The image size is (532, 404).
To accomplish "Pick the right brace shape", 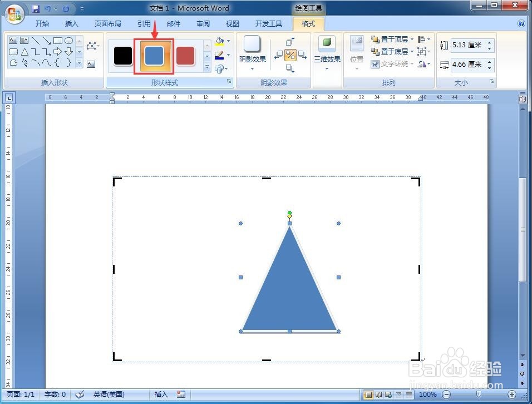I will (x=69, y=63).
